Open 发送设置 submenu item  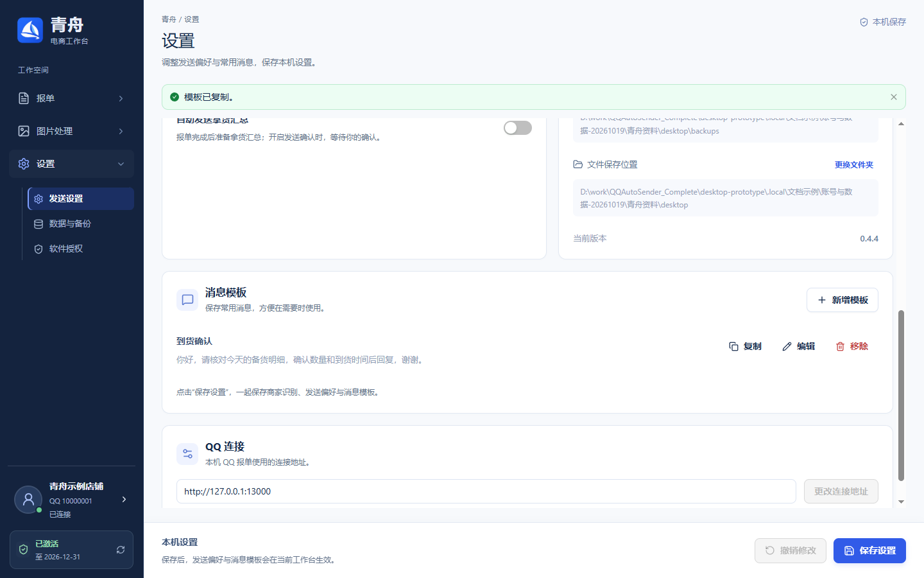(x=81, y=199)
